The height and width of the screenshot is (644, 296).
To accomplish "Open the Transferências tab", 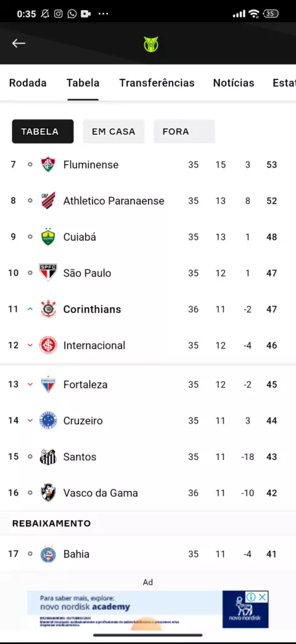I will coord(157,83).
